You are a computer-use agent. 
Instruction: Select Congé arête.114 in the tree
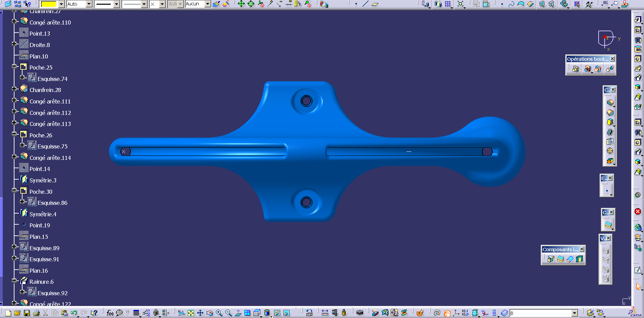(50, 158)
